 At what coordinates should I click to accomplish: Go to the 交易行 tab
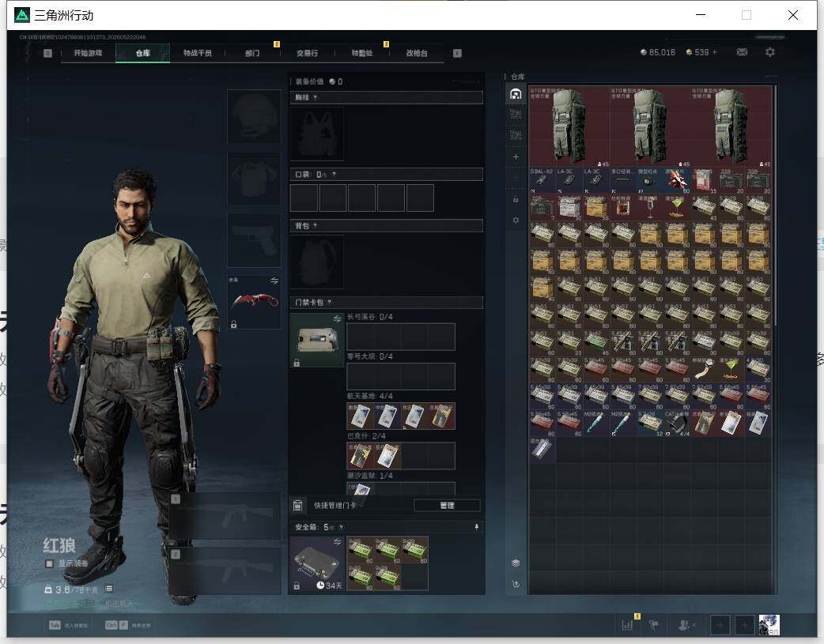(x=307, y=53)
